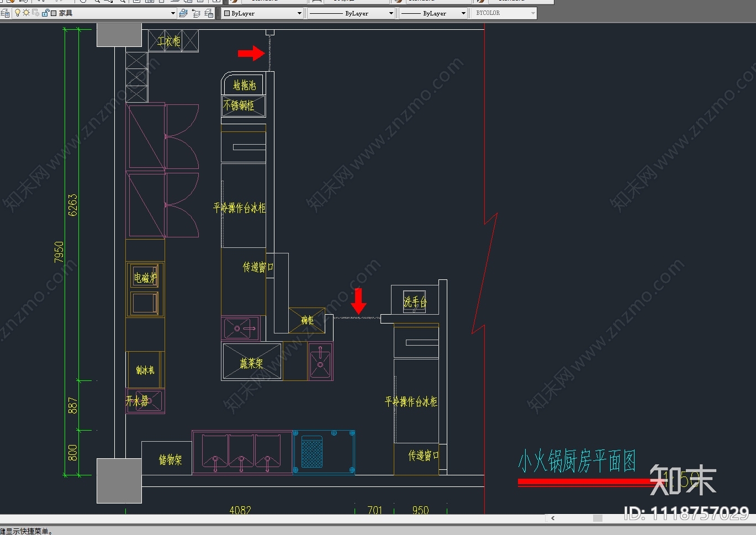Select the 碗柜 text label

[x=307, y=320]
